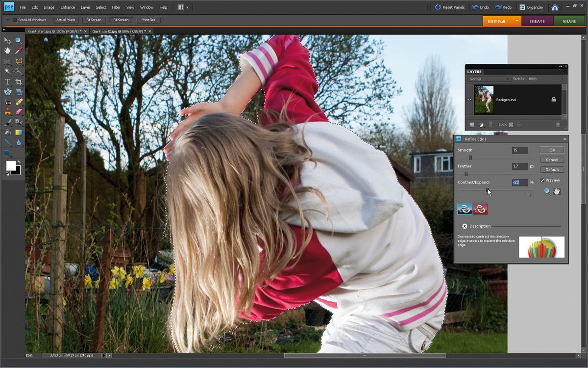Image resolution: width=588 pixels, height=368 pixels.
Task: Select the Crop tool
Action: click(18, 82)
